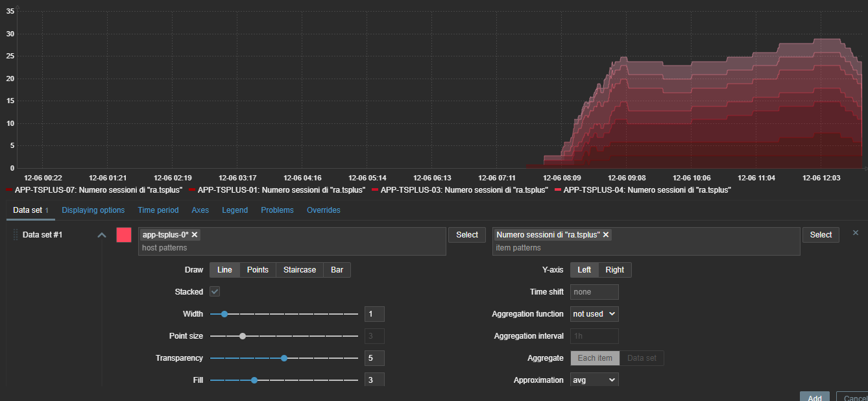Uncheck the Stacked checkbox
Viewport: 868px width, 401px height.
coord(215,292)
